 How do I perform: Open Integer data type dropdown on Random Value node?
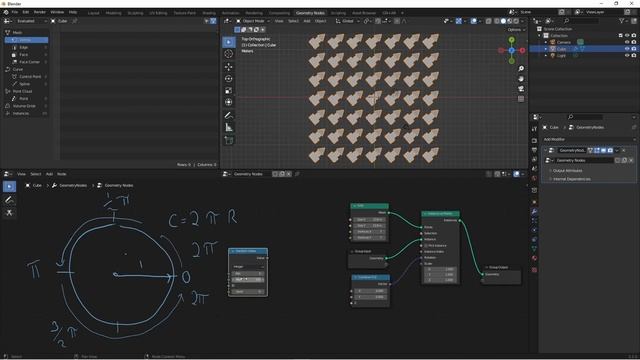248,267
